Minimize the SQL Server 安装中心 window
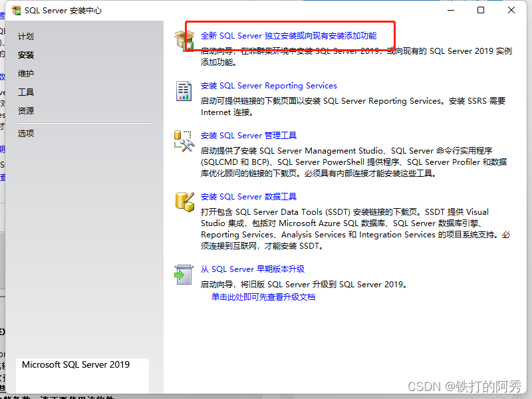This screenshot has width=532, height=399. click(x=451, y=10)
